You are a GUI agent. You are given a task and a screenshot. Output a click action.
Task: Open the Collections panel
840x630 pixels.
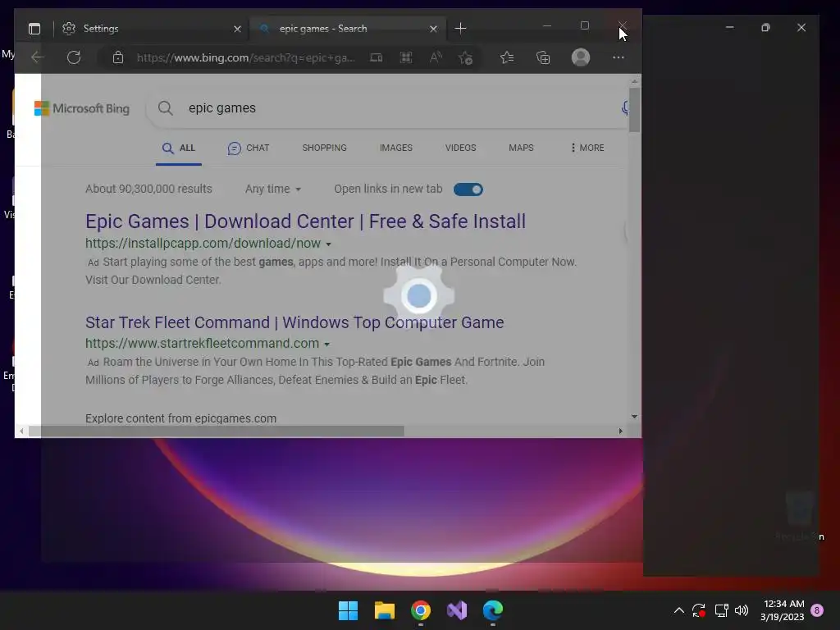tap(543, 57)
